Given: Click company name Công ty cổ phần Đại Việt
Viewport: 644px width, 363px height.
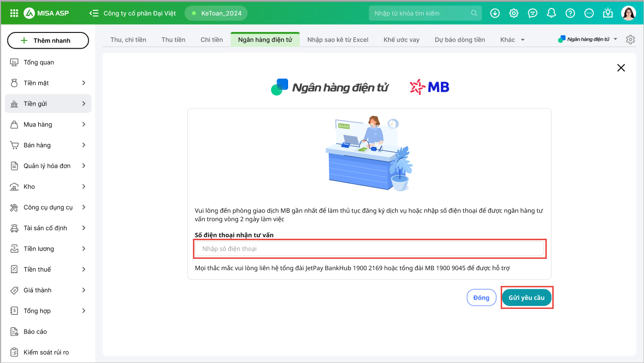Looking at the screenshot, I should (x=139, y=13).
